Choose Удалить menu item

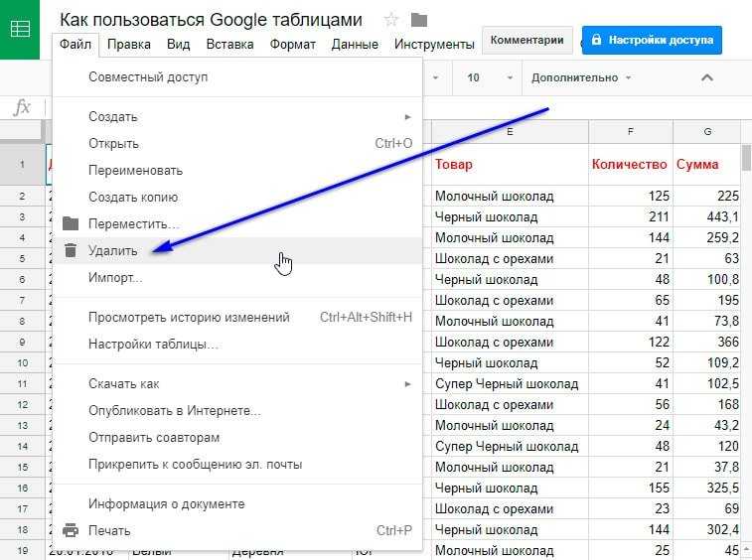237,250
